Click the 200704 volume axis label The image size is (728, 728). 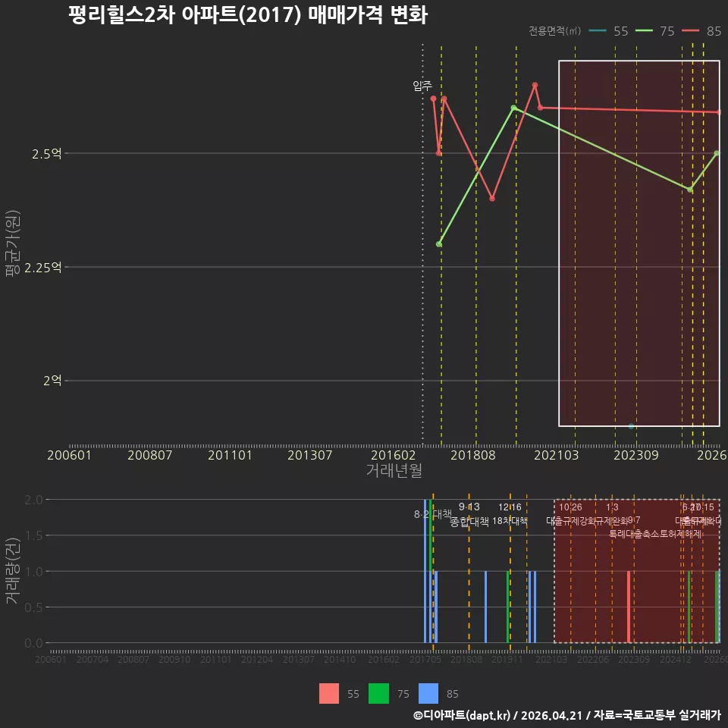[93, 659]
